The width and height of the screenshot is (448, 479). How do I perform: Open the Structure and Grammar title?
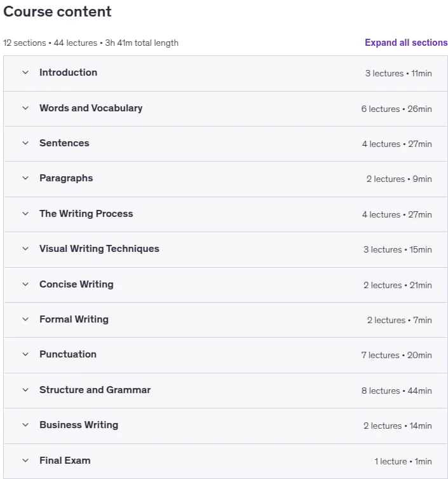pos(95,390)
